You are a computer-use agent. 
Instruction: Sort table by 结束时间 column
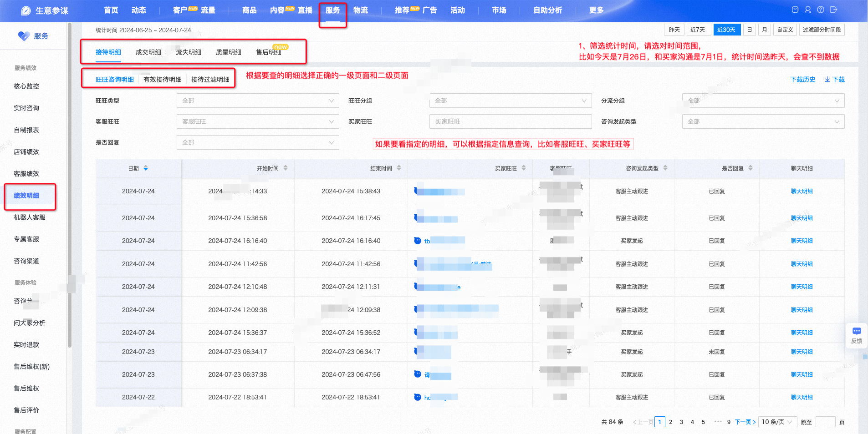click(x=399, y=168)
